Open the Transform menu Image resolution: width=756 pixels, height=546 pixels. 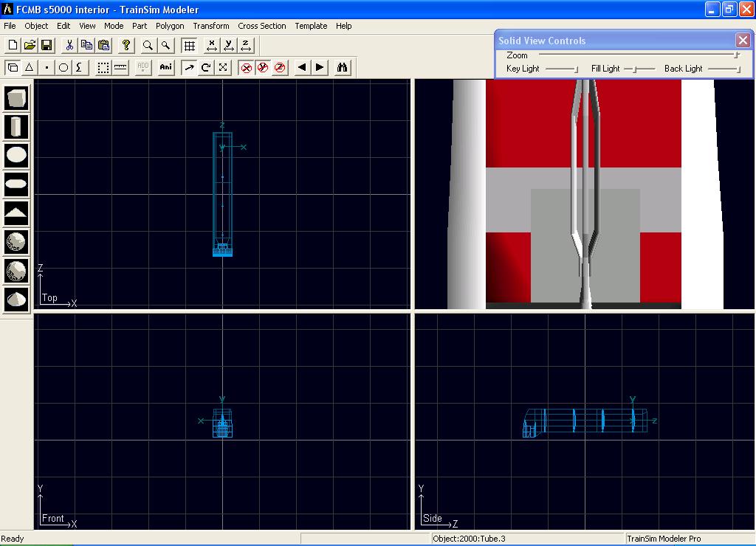211,26
